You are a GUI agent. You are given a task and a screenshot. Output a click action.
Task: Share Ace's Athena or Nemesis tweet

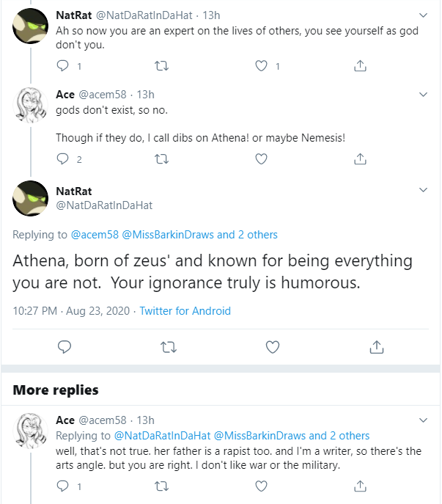360,158
